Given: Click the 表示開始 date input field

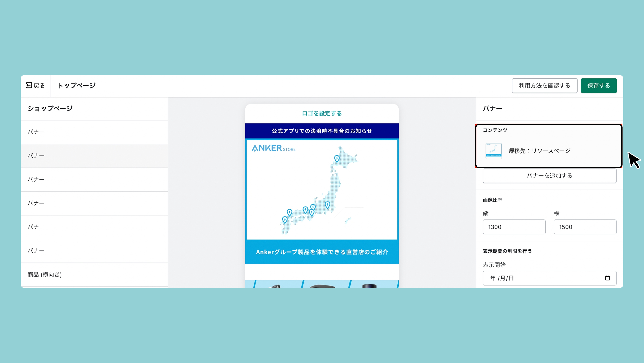Looking at the screenshot, I should coord(549,278).
